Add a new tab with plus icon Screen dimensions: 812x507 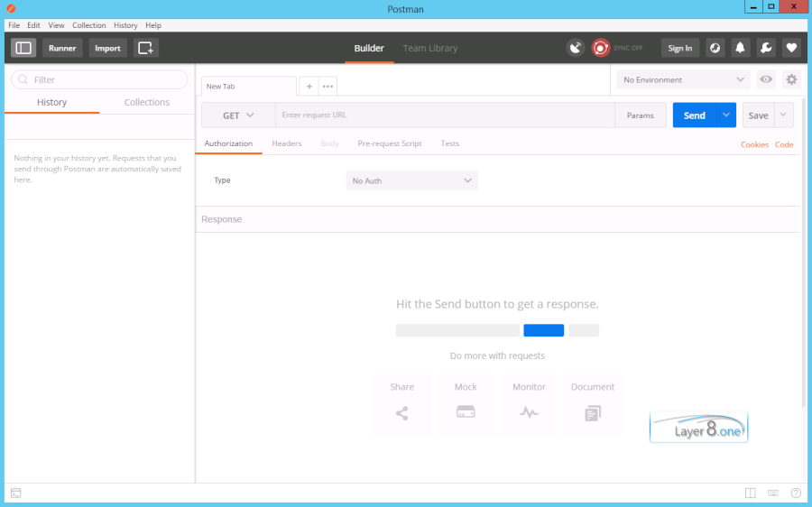[309, 86]
